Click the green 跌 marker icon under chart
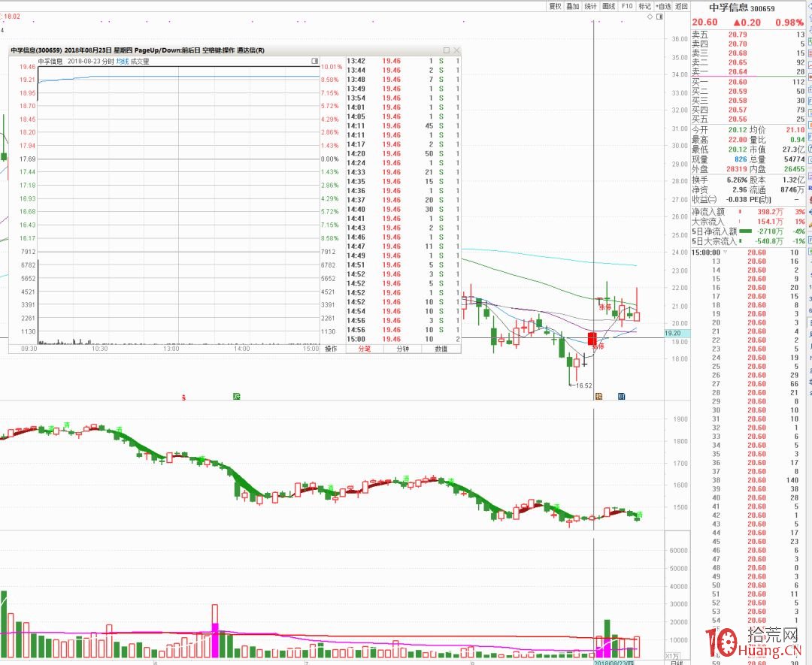This screenshot has height=665, width=812. pyautogui.click(x=237, y=397)
